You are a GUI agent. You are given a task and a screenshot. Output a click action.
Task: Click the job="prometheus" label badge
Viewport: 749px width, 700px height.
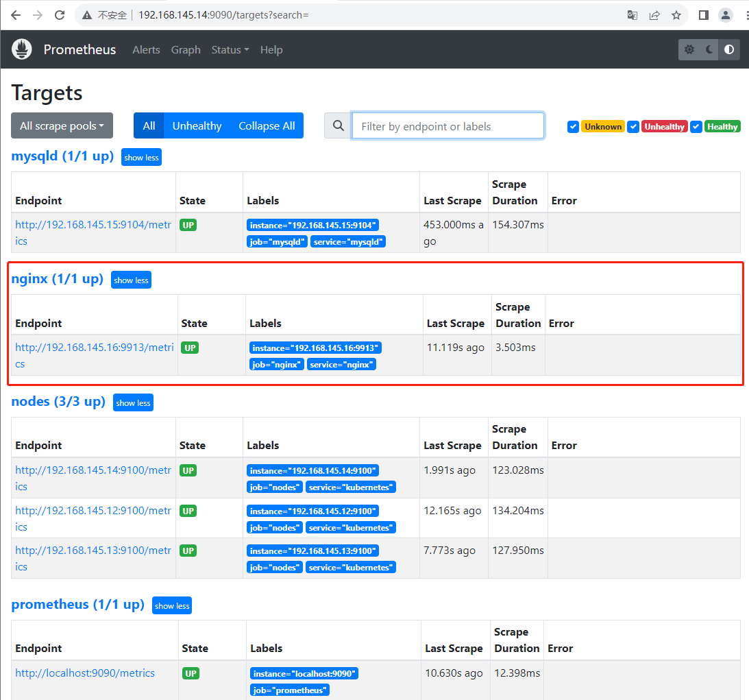click(x=290, y=690)
